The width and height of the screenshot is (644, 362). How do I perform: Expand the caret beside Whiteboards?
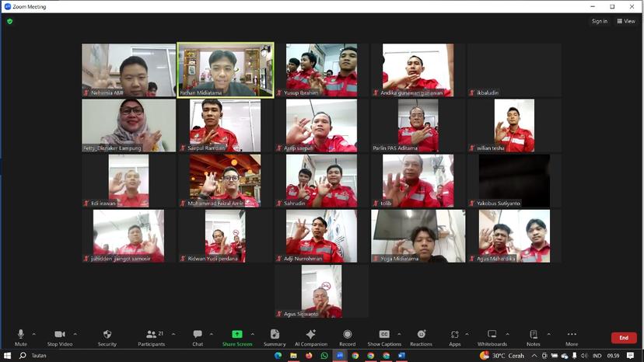pos(507,334)
